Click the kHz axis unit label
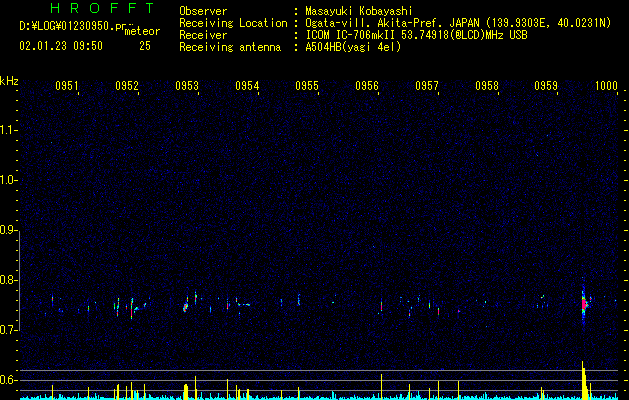The image size is (629, 400). point(9,81)
